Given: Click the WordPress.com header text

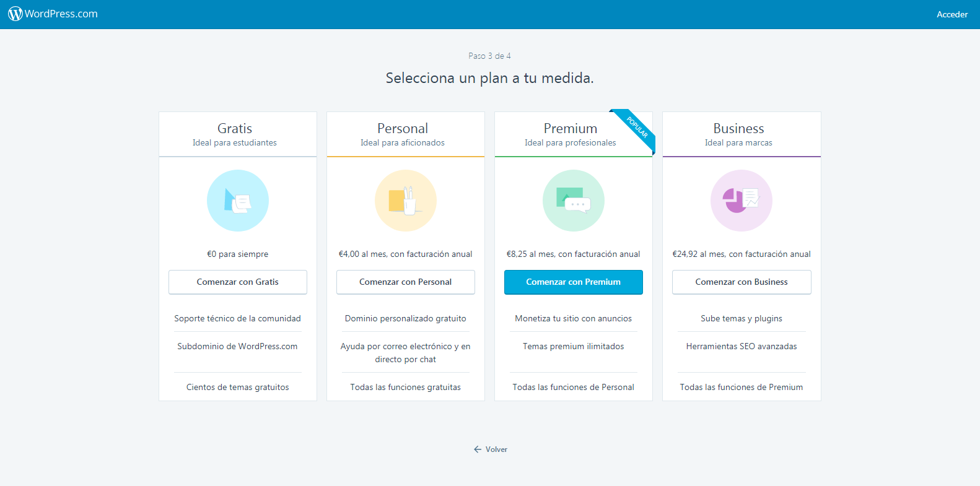Looking at the screenshot, I should [x=61, y=14].
